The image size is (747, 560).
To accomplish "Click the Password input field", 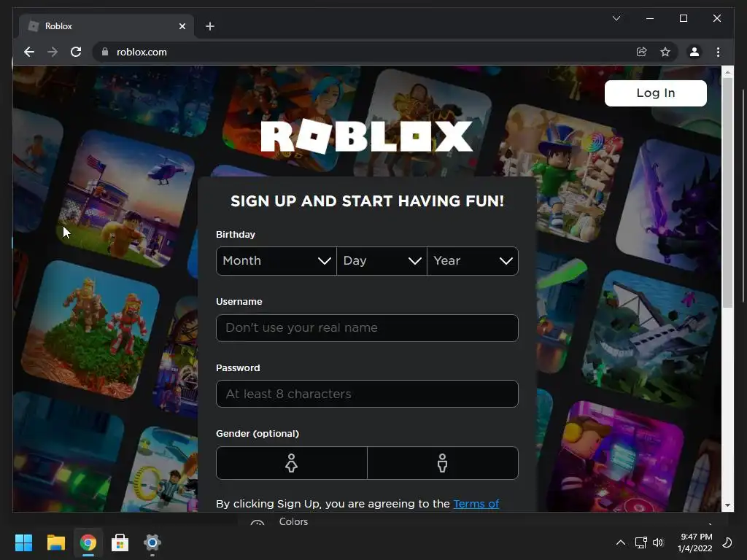I will point(367,394).
